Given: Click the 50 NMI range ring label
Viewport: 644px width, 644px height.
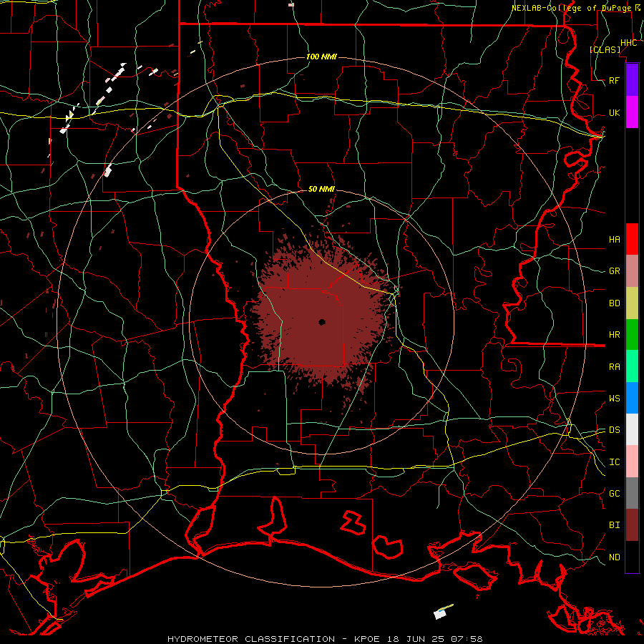Looking at the screenshot, I should [321, 189].
